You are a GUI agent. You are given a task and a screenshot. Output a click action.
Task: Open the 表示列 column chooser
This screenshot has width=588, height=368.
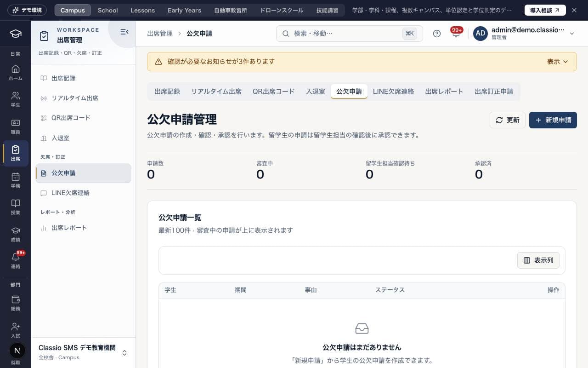pos(538,260)
